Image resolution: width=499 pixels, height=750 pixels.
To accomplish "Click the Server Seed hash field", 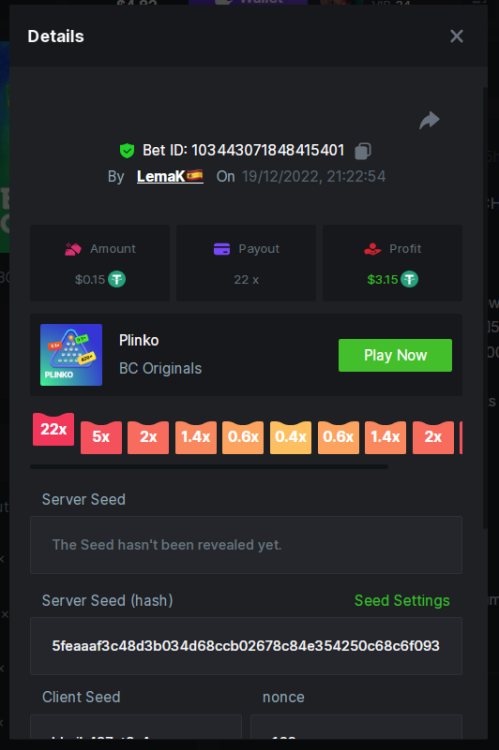I will click(x=246, y=646).
